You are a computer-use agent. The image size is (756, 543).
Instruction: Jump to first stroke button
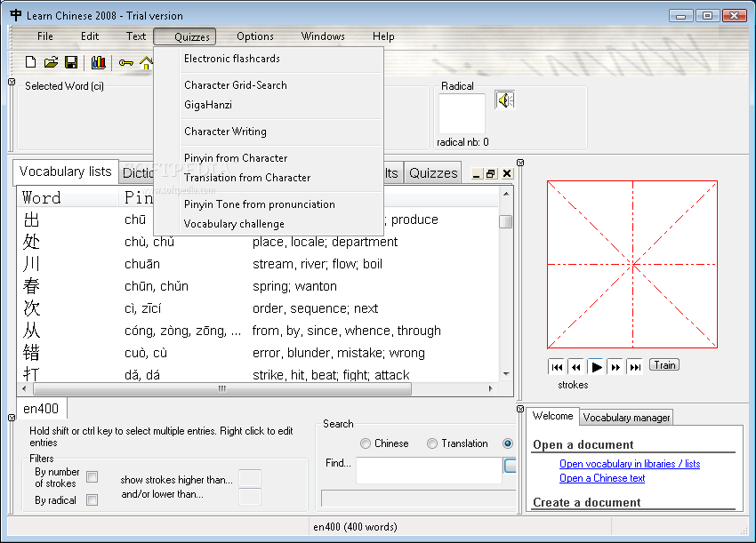[557, 367]
